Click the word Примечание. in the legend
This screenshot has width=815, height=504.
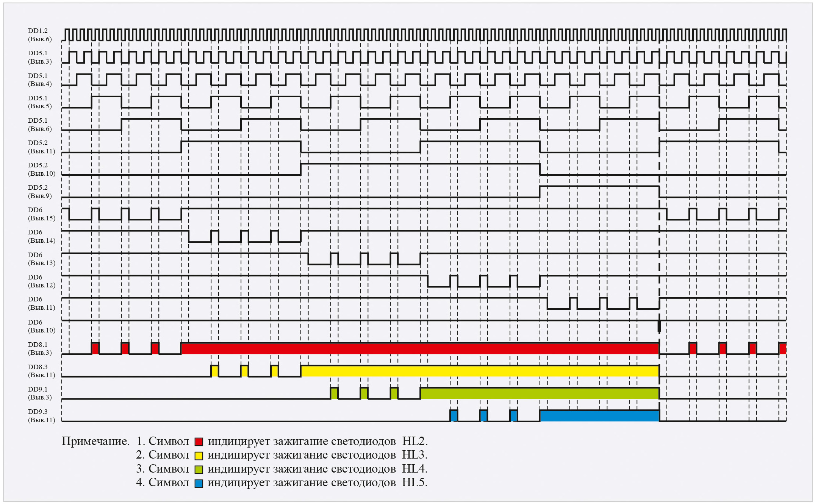(95, 442)
